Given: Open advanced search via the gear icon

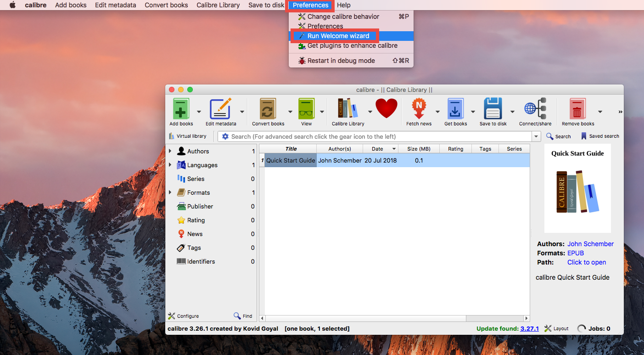Looking at the screenshot, I should [225, 136].
